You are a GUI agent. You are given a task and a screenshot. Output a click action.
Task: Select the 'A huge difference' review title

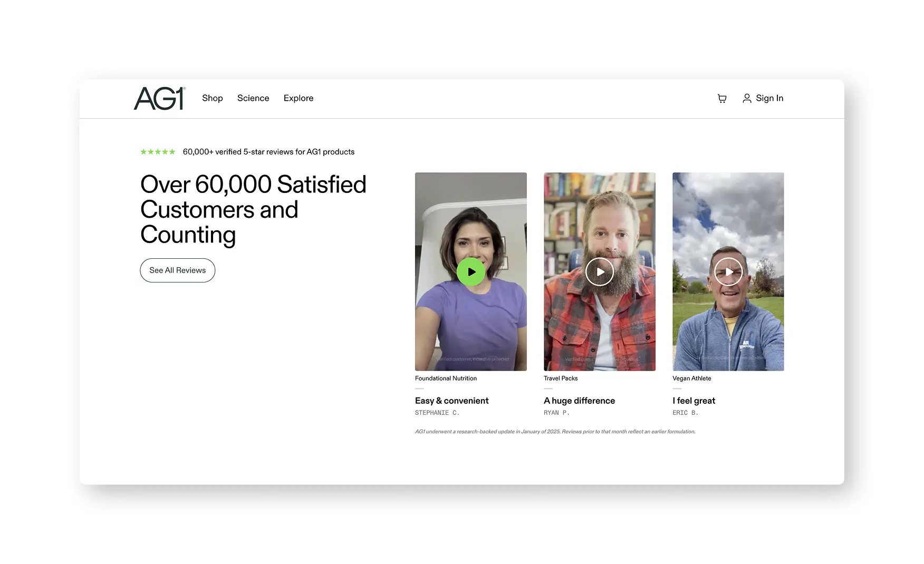[580, 401]
